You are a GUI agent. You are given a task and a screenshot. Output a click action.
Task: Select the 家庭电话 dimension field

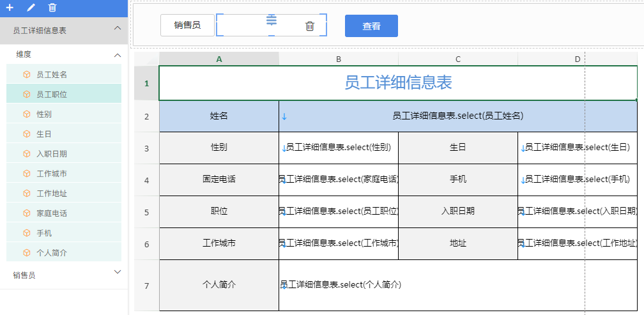(64, 213)
